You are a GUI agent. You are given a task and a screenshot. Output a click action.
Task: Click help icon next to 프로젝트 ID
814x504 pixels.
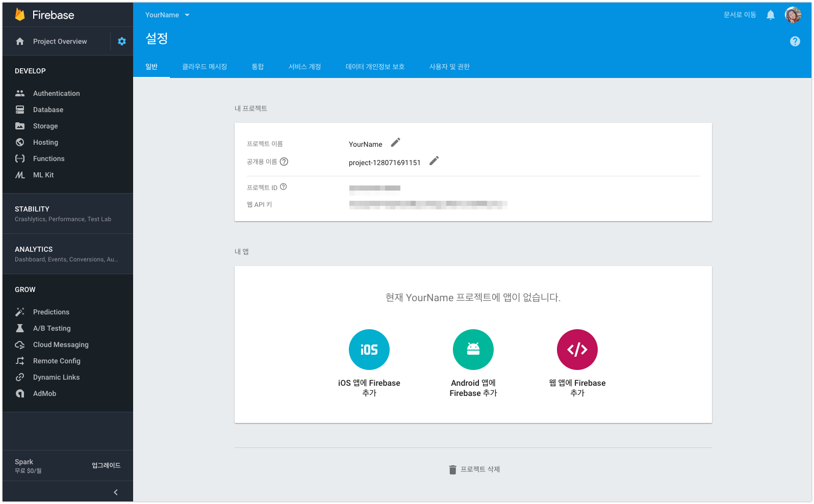click(x=284, y=187)
